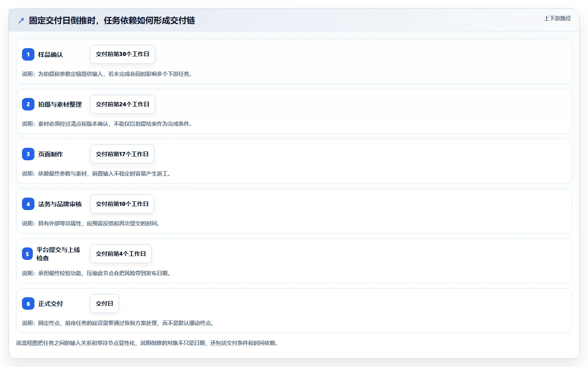588x367 pixels.
Task: Click the step 1 number badge
Action: pos(28,54)
